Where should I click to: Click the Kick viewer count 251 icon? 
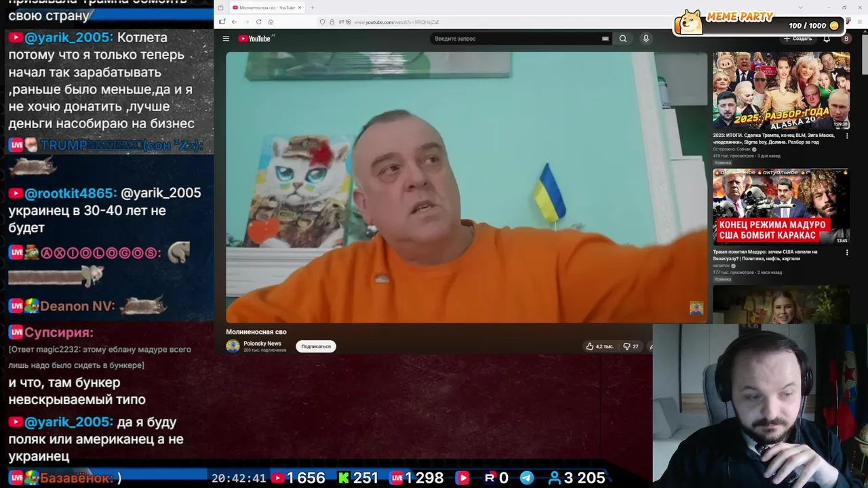click(343, 478)
